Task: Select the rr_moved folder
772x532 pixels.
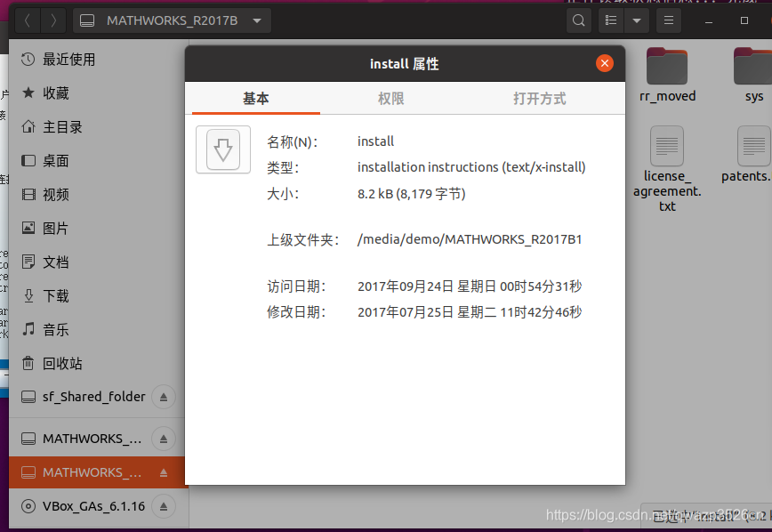Action: [x=667, y=76]
